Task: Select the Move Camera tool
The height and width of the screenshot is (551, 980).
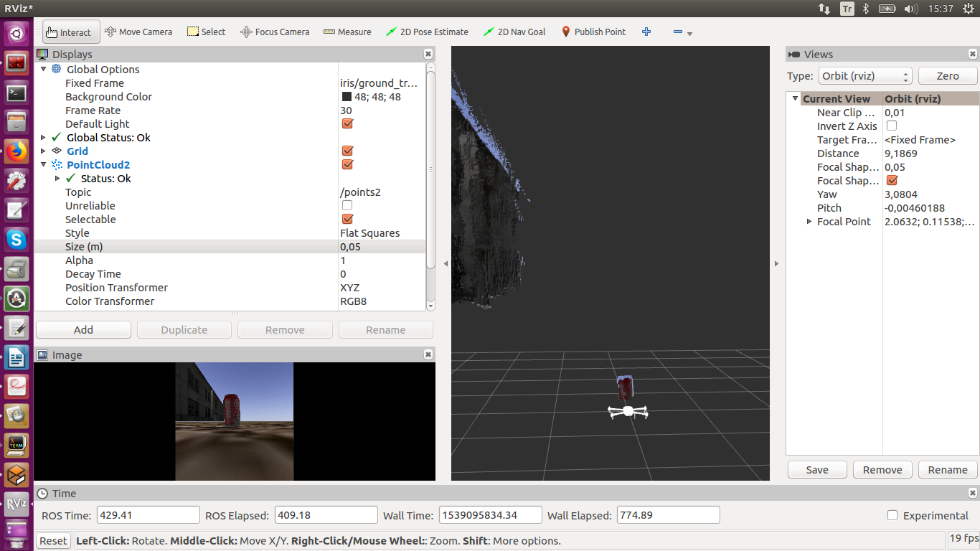Action: pyautogui.click(x=138, y=32)
